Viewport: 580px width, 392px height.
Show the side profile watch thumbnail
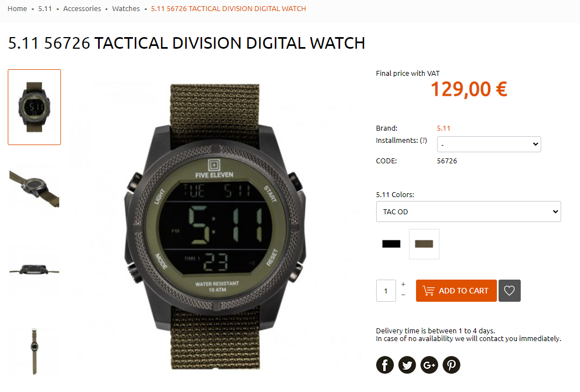pos(34,269)
